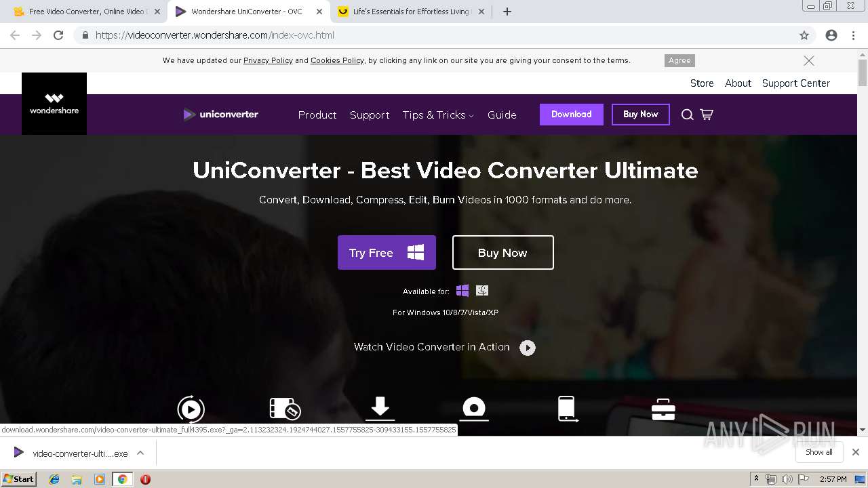Viewport: 868px width, 488px height.
Task: View site information via the padlock icon
Action: 85,35
